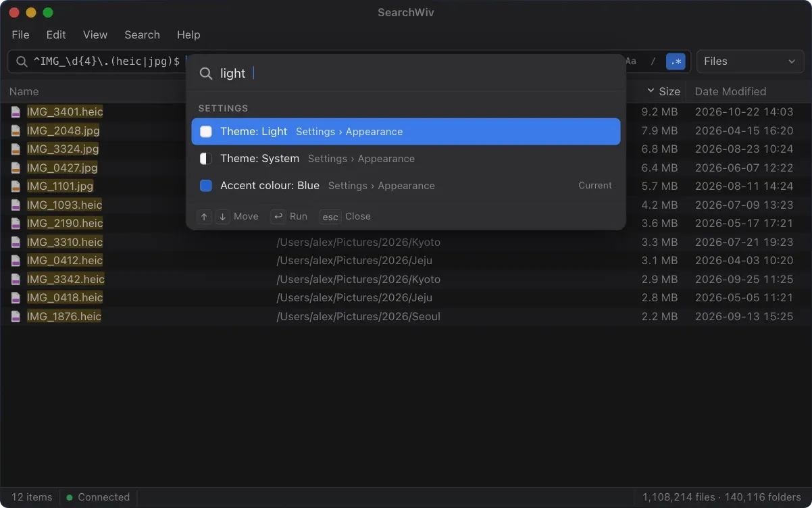Click the "Current" label on Accent colour row
812x508 pixels.
tap(595, 185)
